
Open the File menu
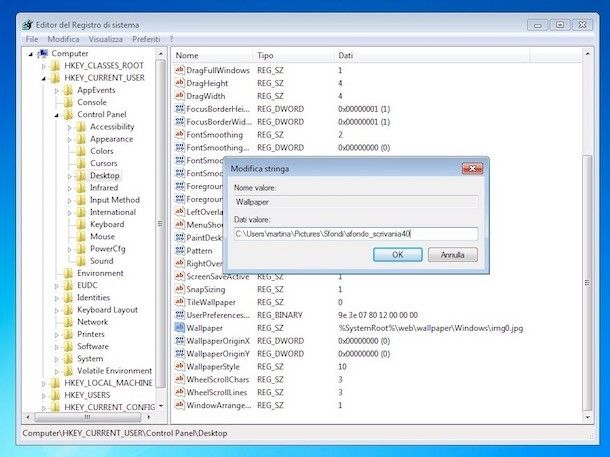pyautogui.click(x=32, y=39)
